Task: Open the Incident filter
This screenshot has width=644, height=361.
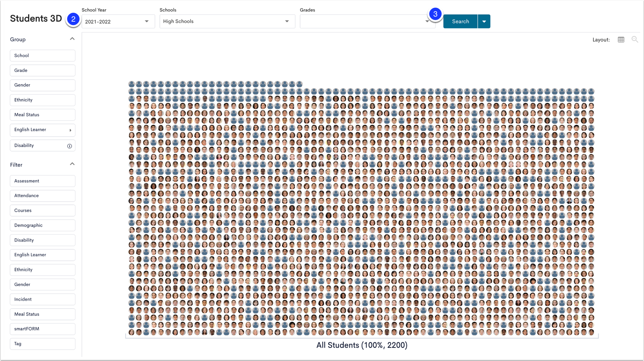Action: coord(43,299)
